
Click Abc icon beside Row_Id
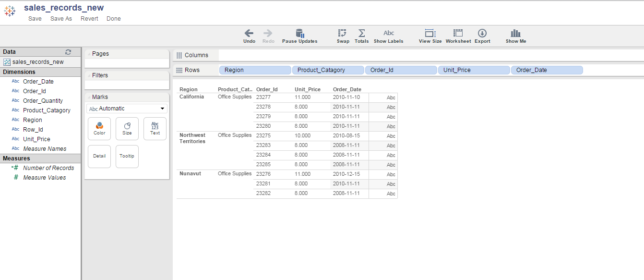[15, 130]
